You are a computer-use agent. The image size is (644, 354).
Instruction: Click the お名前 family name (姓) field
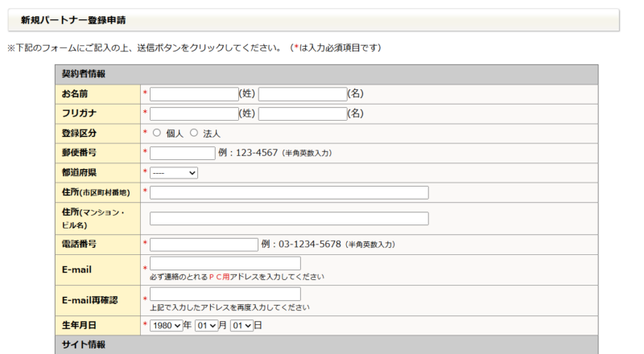tap(194, 94)
